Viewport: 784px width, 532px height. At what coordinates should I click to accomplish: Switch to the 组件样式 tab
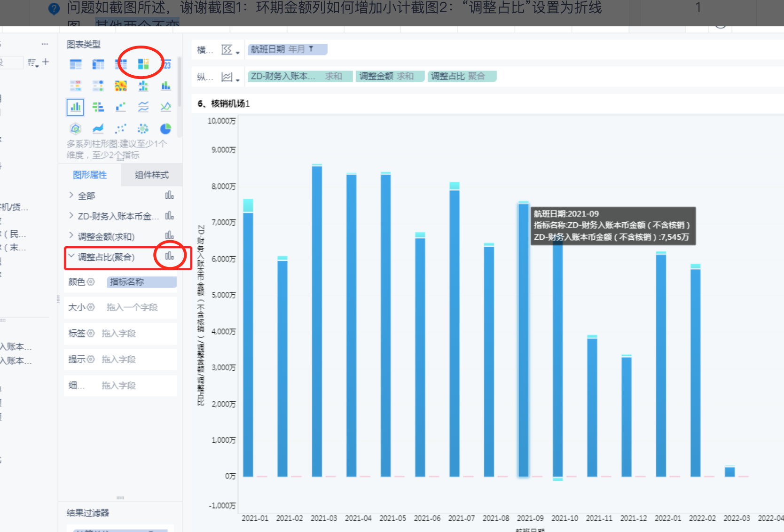(x=151, y=175)
